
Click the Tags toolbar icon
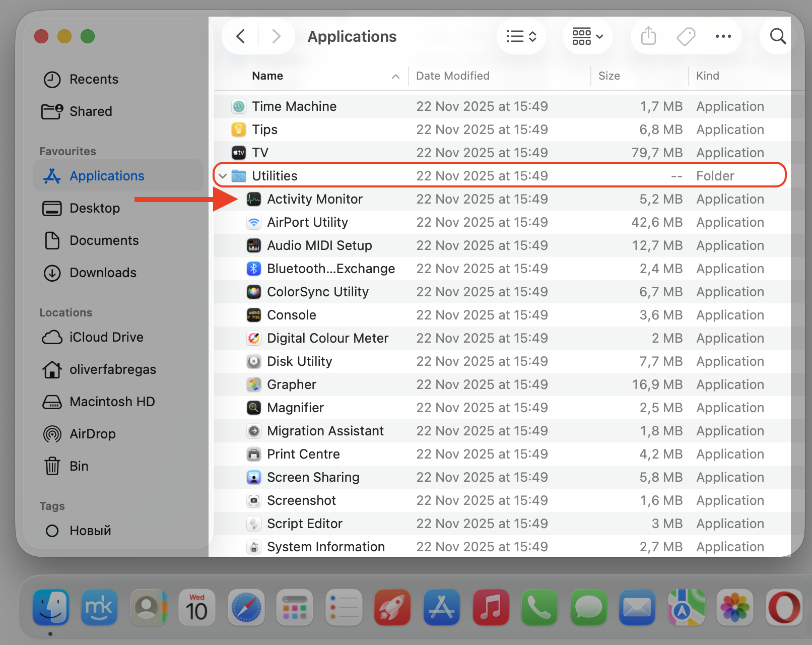(686, 36)
